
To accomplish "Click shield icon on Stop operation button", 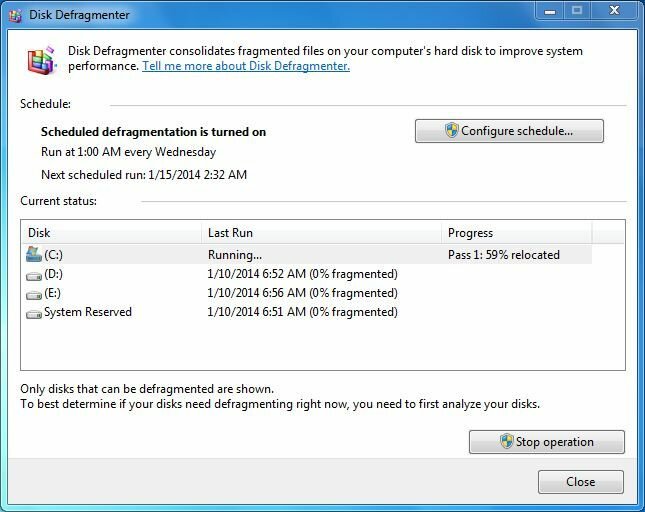I will point(507,441).
